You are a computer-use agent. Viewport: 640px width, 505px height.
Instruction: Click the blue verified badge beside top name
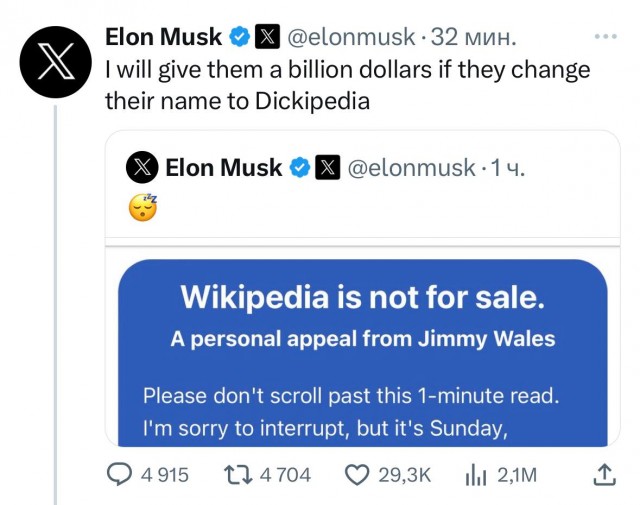[240, 38]
